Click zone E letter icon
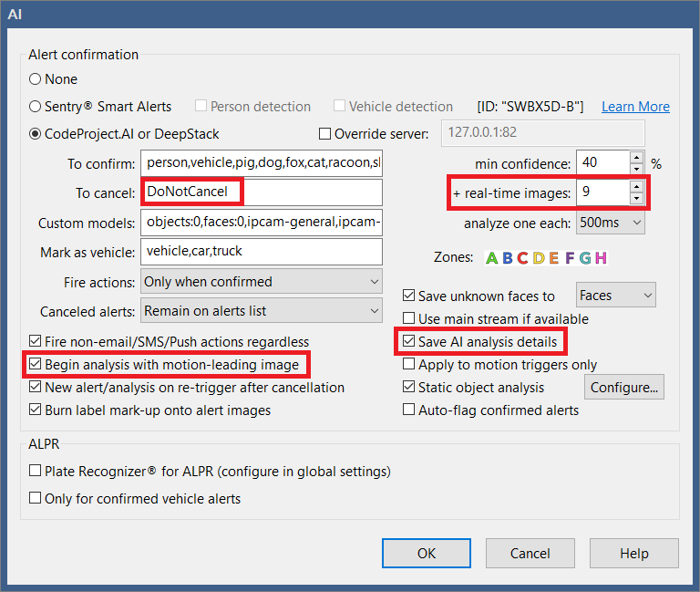Image resolution: width=700 pixels, height=592 pixels. tap(554, 258)
